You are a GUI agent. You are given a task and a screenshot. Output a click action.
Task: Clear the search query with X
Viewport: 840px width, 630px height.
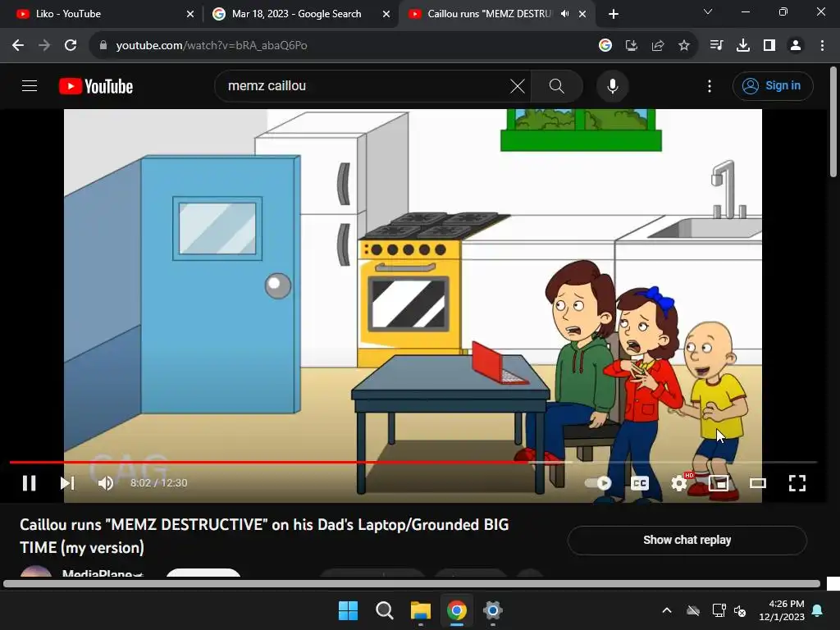click(x=517, y=85)
